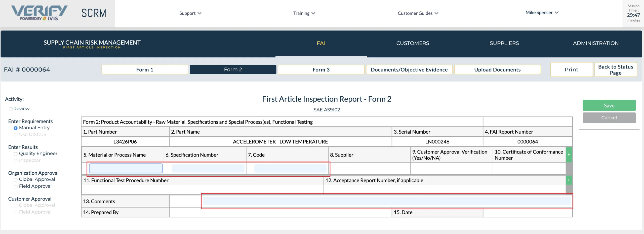This screenshot has height=234, width=644.
Task: Click the VERIFY powered by IVIS logo
Action: 39,13
